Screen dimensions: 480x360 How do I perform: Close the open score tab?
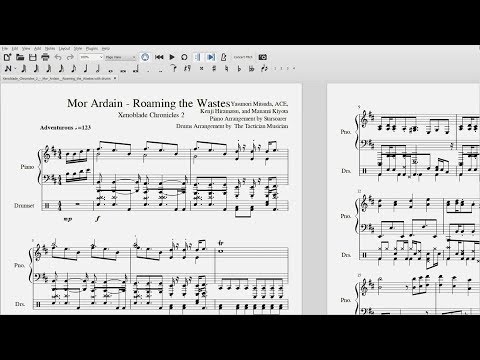pyautogui.click(x=115, y=78)
